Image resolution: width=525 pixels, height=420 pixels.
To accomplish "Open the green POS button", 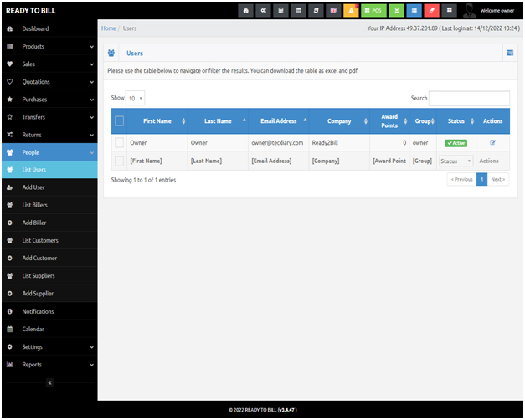I will pos(373,11).
